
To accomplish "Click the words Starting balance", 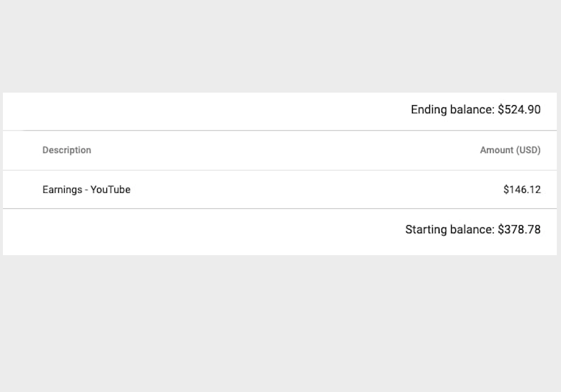I will pos(449,229).
